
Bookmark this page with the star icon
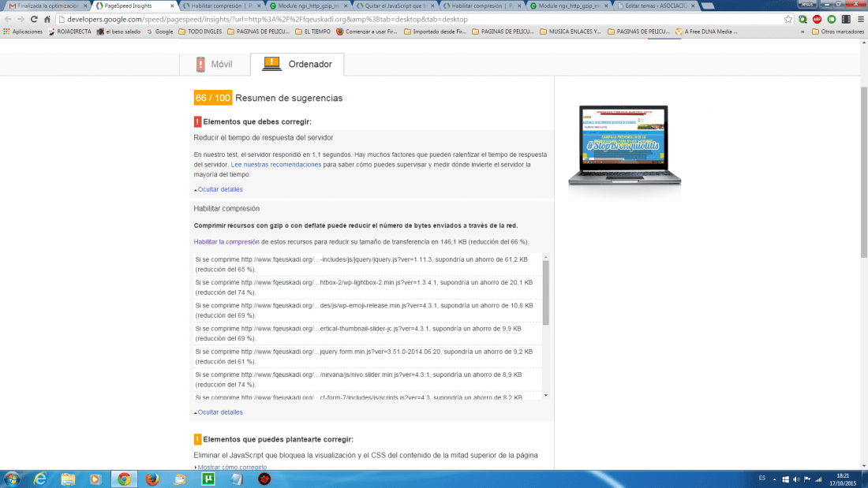[788, 19]
